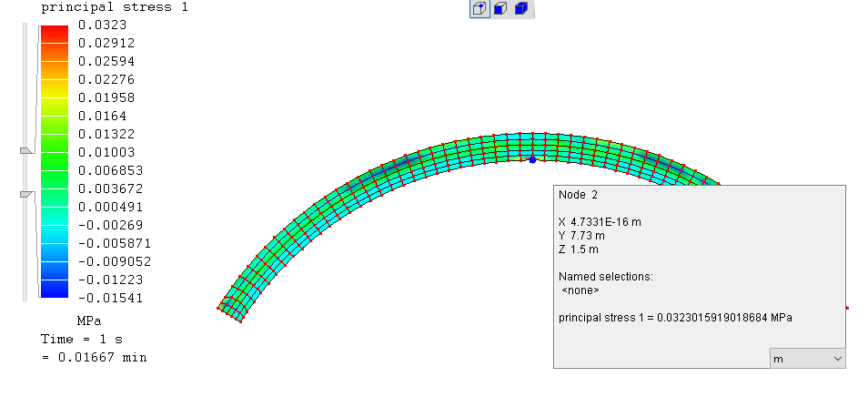Click the legend value 0.01322

coord(106,135)
